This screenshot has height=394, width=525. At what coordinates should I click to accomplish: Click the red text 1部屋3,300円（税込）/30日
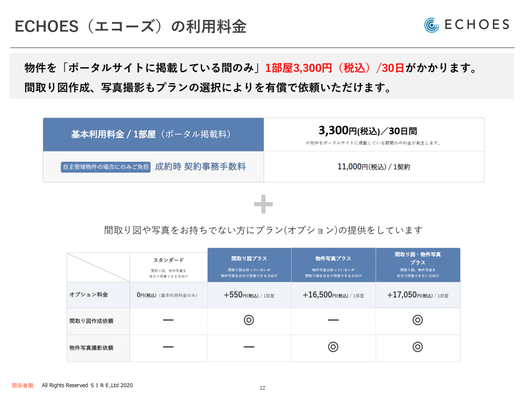point(334,68)
